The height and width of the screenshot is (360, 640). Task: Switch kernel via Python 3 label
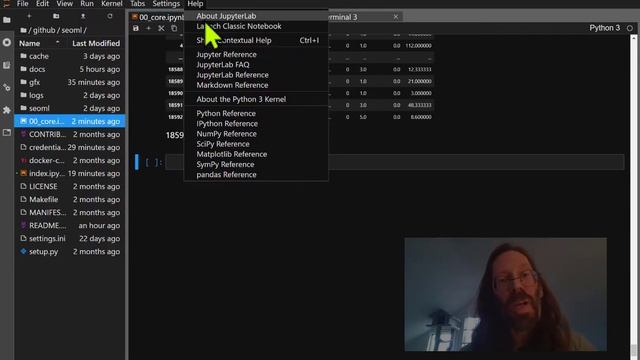(x=604, y=28)
